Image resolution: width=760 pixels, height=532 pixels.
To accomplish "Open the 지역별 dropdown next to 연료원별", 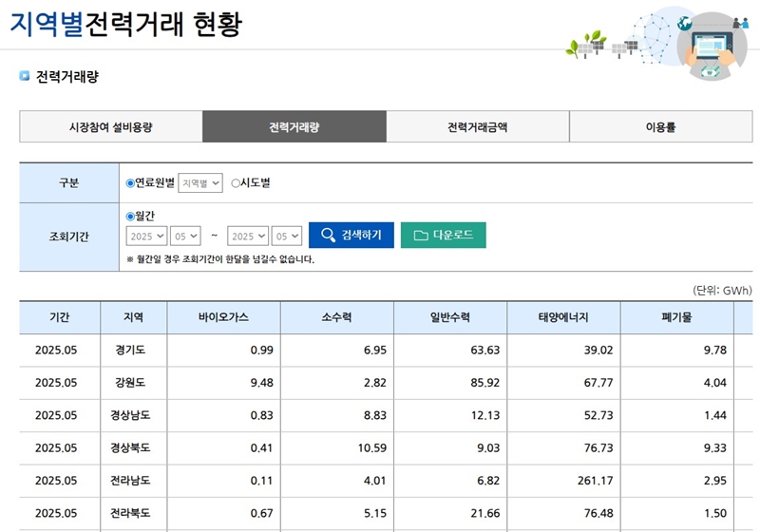I will [200, 183].
